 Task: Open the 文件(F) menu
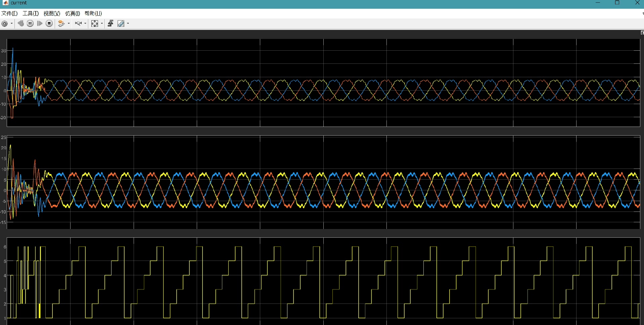(9, 13)
